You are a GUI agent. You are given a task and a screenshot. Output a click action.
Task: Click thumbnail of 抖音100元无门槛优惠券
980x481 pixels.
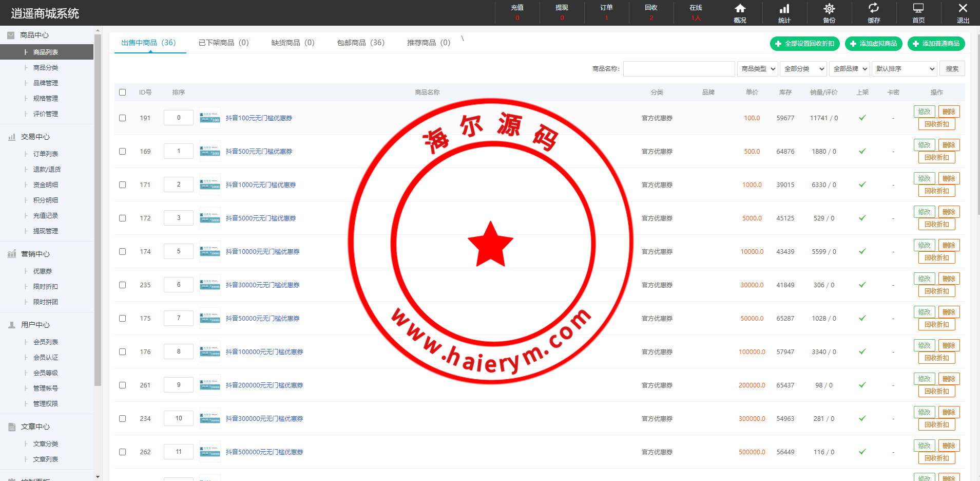210,118
